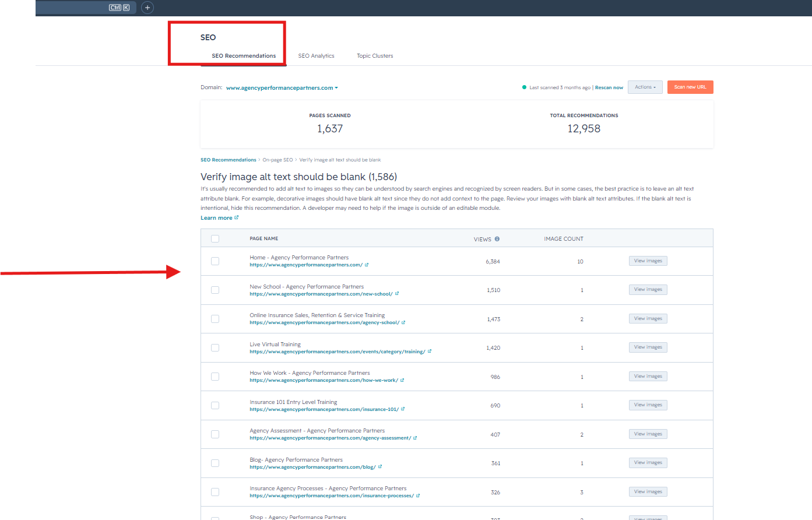
Task: Open the Learn more link
Action: pos(220,218)
